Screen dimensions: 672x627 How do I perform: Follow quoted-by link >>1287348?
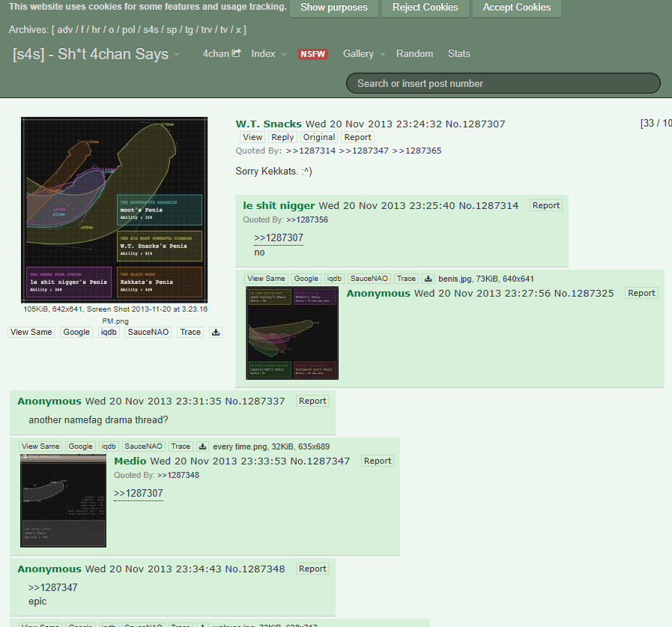(x=178, y=475)
